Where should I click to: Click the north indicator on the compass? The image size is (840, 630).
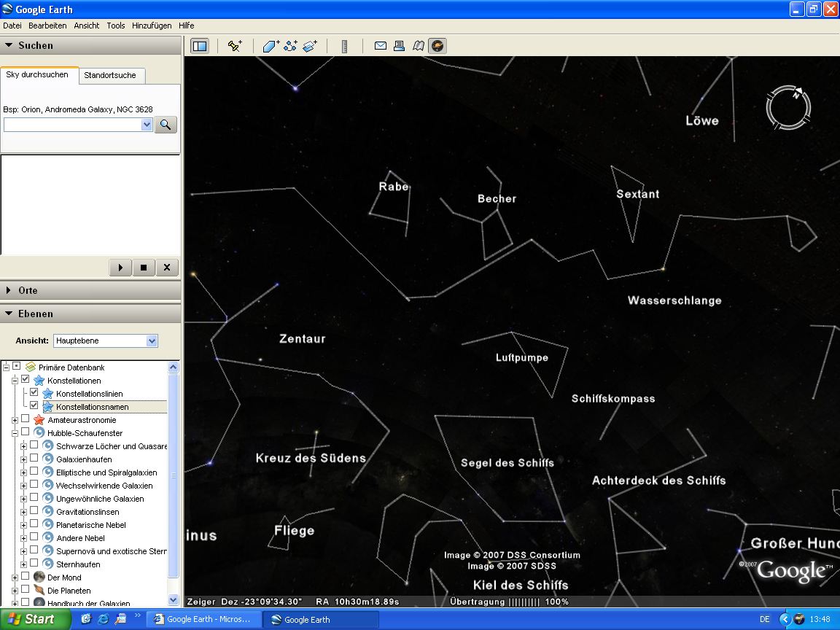[798, 92]
